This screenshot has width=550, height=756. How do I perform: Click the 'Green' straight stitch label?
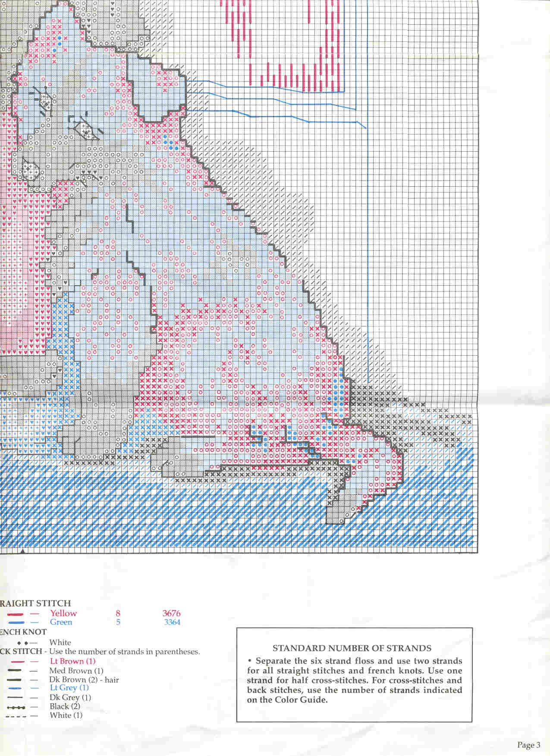[61, 622]
